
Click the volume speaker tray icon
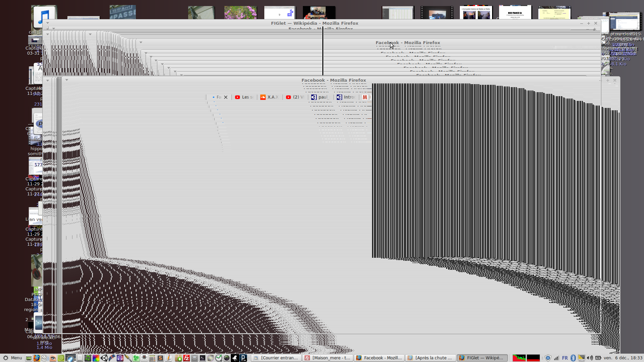[x=590, y=358]
